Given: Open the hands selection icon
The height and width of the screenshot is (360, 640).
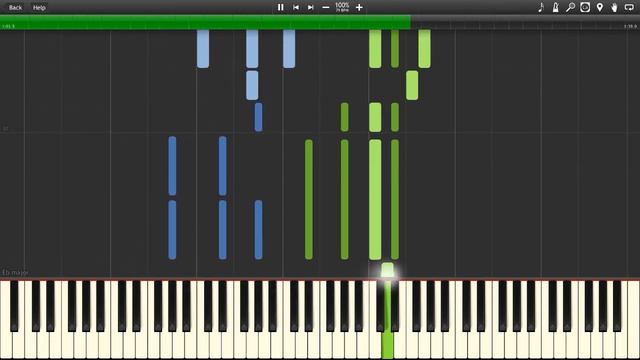Looking at the screenshot, I should click(x=614, y=7).
